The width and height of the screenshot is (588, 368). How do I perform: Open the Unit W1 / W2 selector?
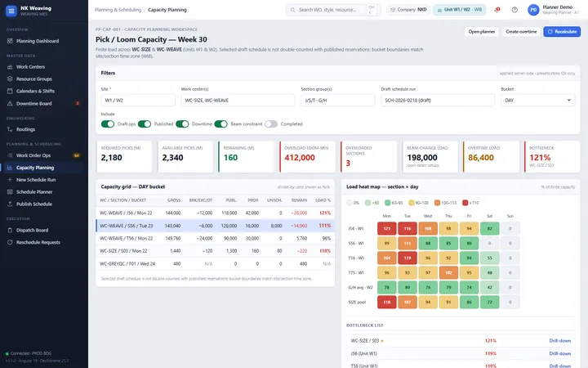(459, 10)
